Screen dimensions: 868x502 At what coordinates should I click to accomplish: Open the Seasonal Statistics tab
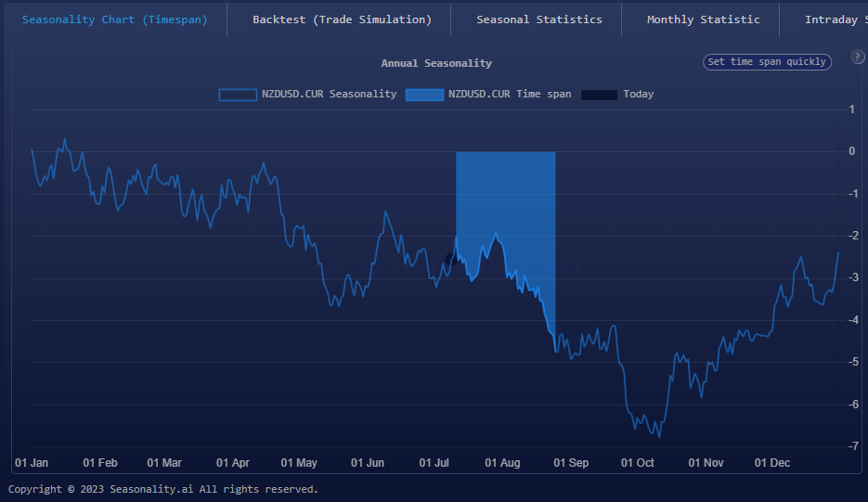(538, 19)
